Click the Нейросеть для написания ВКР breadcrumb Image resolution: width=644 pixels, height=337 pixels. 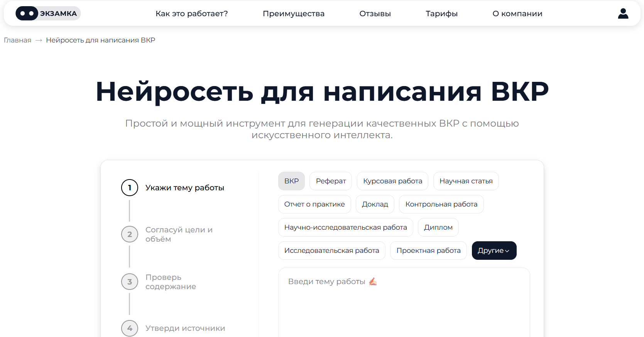(101, 40)
